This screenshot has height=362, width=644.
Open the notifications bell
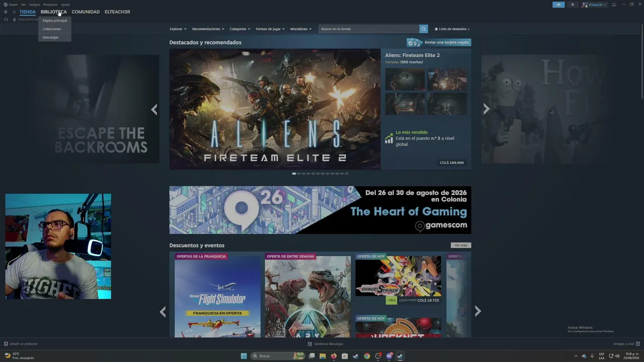click(573, 5)
